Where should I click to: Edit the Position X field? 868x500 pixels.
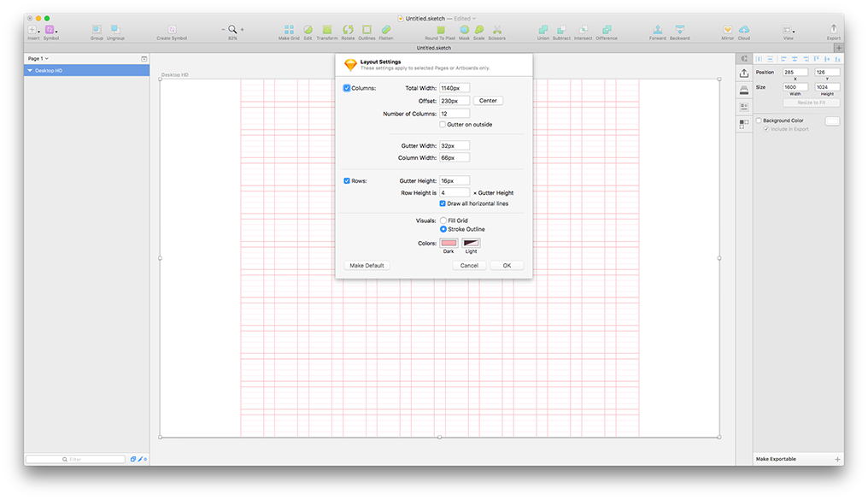(x=795, y=72)
